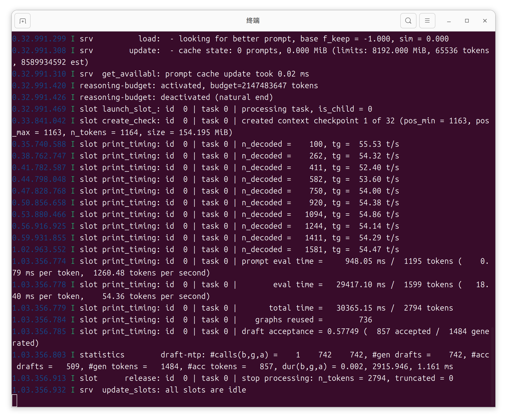Click 'draft acceptance = 0.57749' text
This screenshot has width=507, height=420.
[300, 332]
